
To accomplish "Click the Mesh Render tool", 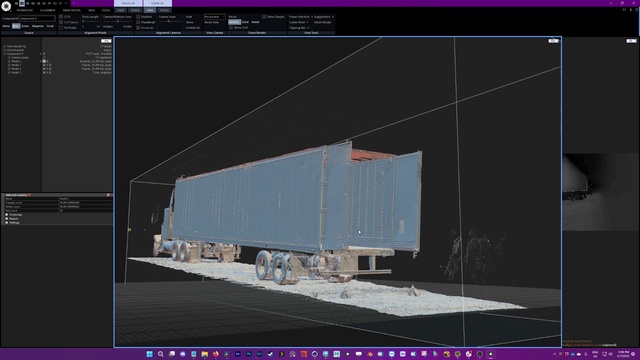I will tap(322, 22).
